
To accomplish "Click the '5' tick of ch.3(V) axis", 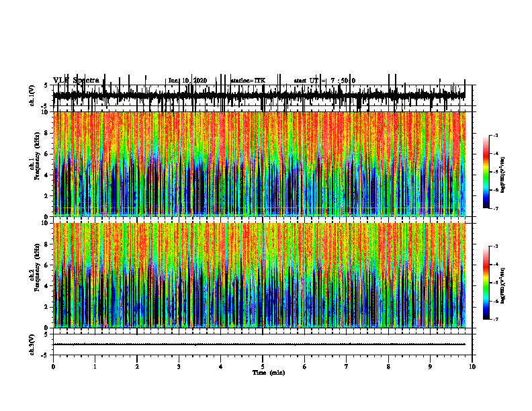I will coord(46,334).
